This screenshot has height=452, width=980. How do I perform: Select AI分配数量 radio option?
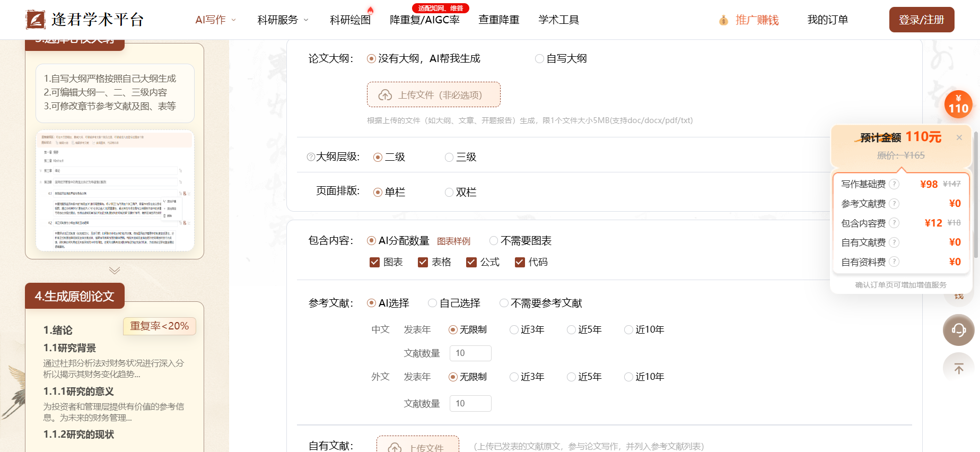(398, 241)
